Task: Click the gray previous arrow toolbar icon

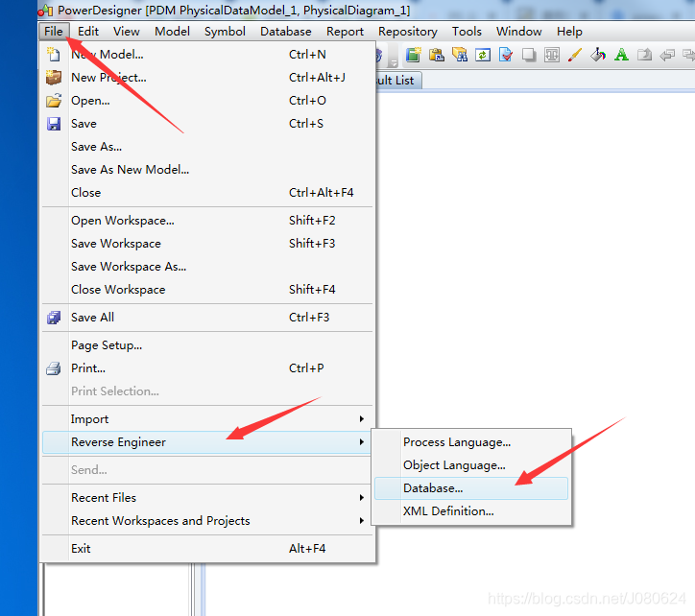Action: coord(667,55)
